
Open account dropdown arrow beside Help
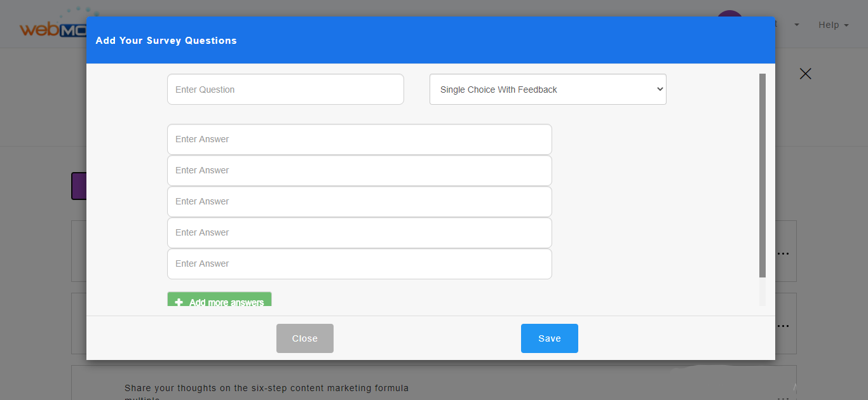click(797, 25)
